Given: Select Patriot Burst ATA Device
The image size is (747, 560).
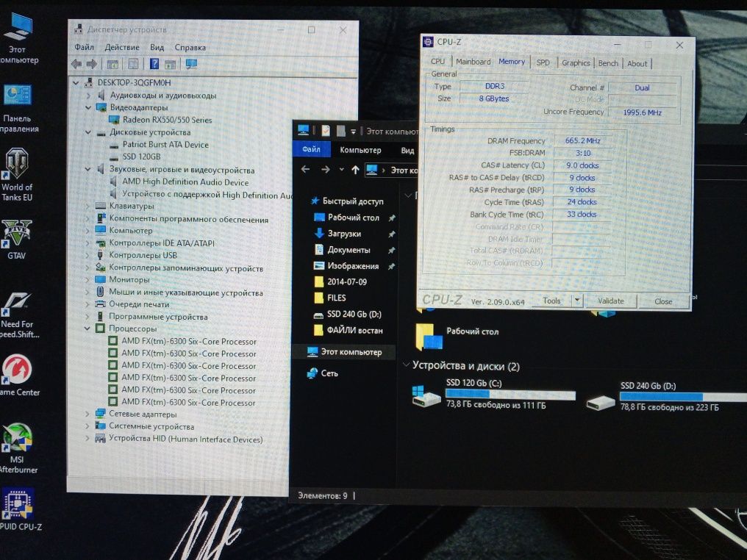Looking at the screenshot, I should point(165,144).
